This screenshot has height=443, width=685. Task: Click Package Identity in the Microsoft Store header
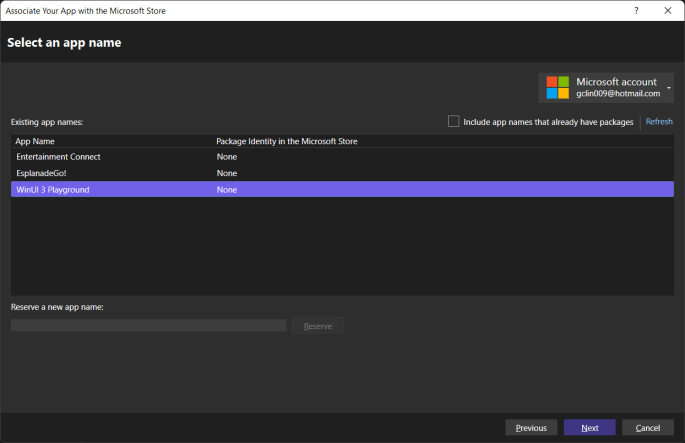(287, 141)
